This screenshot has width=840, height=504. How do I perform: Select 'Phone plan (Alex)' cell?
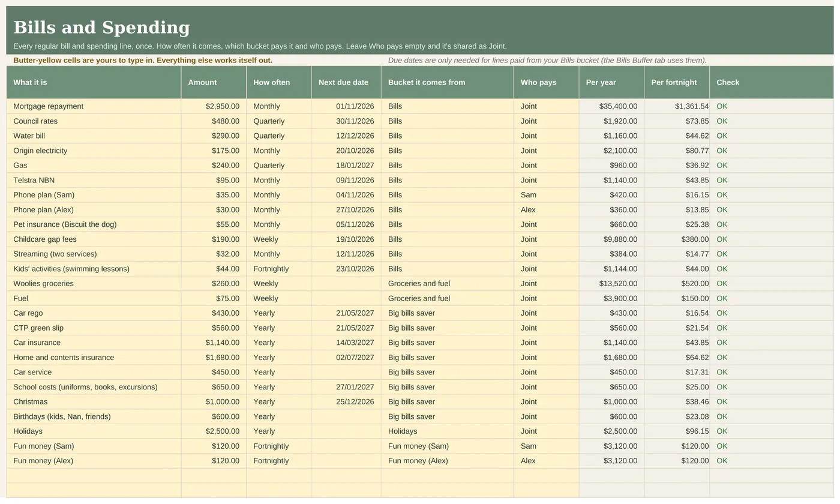(94, 210)
